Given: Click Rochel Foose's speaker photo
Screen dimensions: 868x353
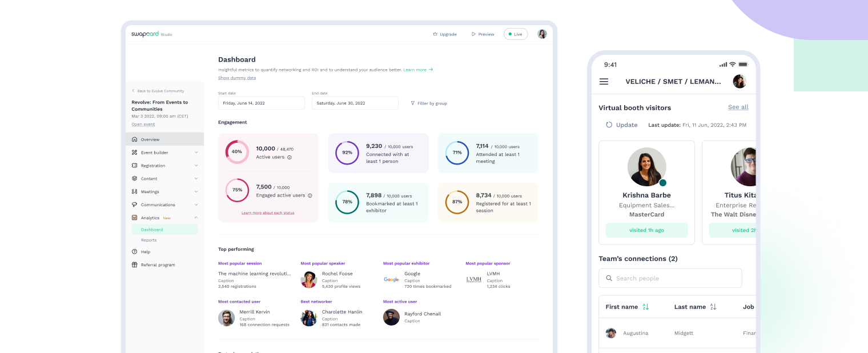Looking at the screenshot, I should click(x=309, y=280).
